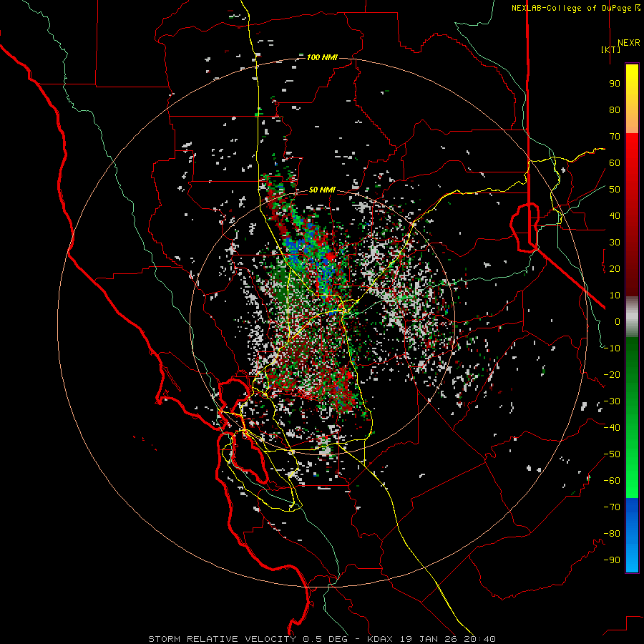Click the NEXLAB-College of DuPage credit text

(576, 8)
